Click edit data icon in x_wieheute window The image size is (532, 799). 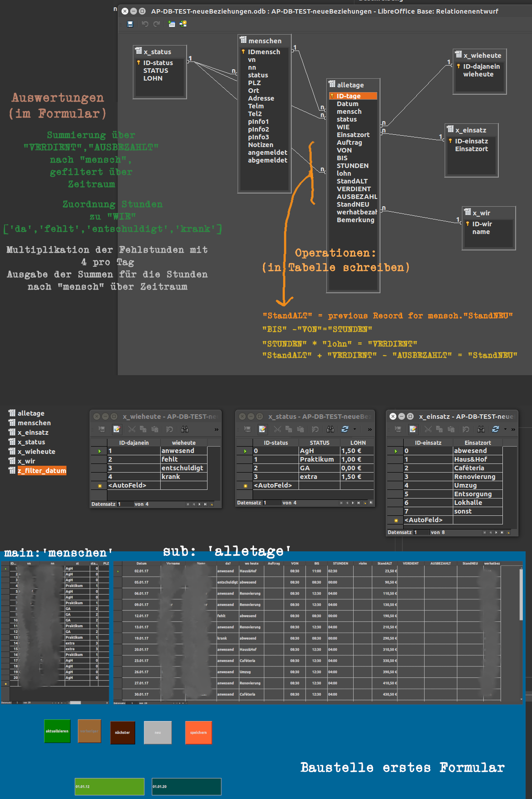pyautogui.click(x=117, y=429)
